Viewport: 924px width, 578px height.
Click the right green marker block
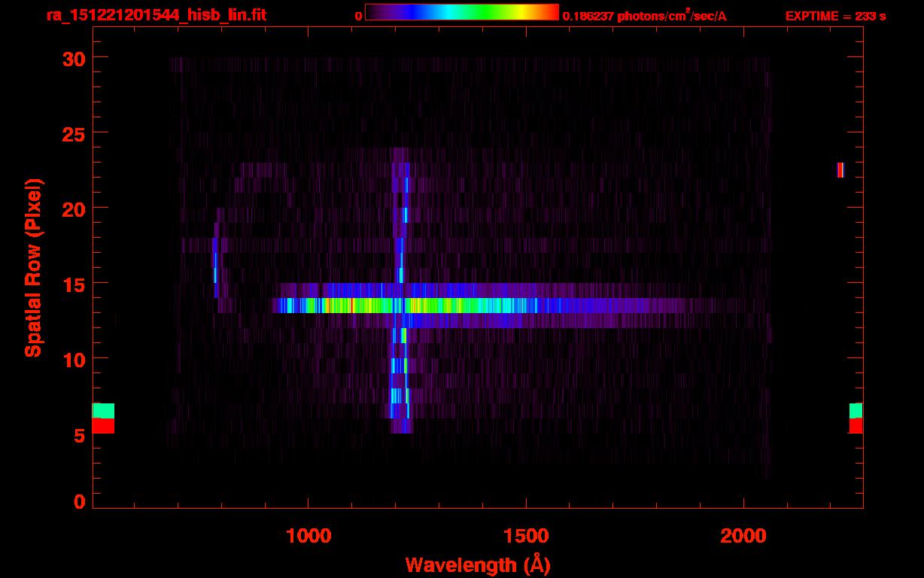tap(856, 411)
